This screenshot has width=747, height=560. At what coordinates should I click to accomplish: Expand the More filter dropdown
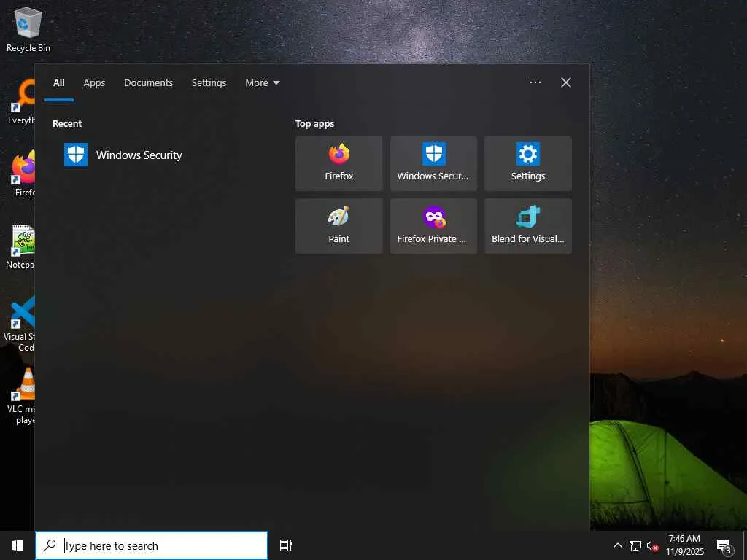(263, 83)
